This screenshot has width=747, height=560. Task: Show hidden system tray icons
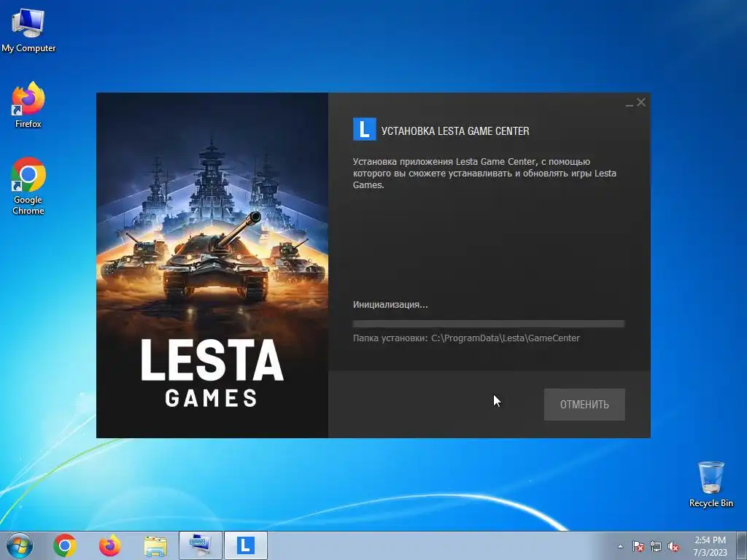click(x=620, y=546)
